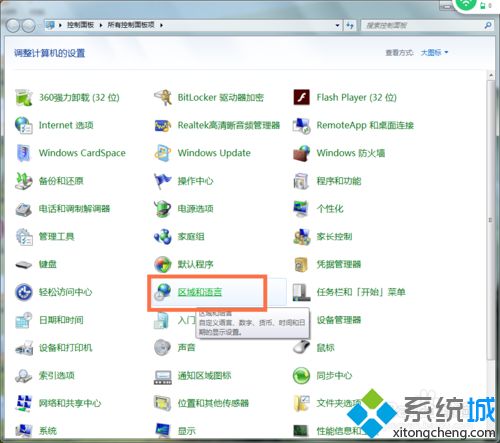Click the address bar refresh button
500x443 pixels.
point(350,25)
